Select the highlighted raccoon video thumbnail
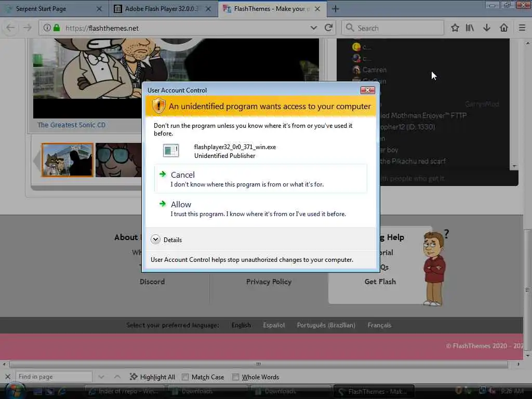The width and height of the screenshot is (532, 399). tap(67, 160)
